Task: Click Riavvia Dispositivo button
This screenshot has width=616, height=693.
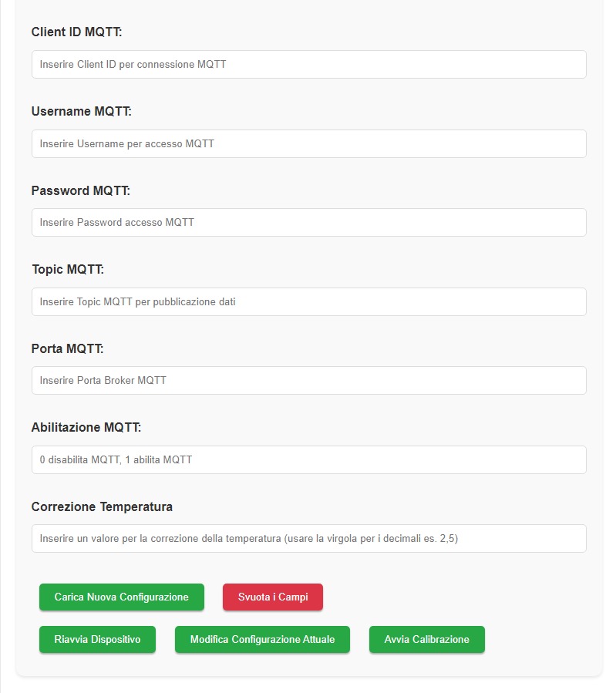Action: pyautogui.click(x=97, y=640)
